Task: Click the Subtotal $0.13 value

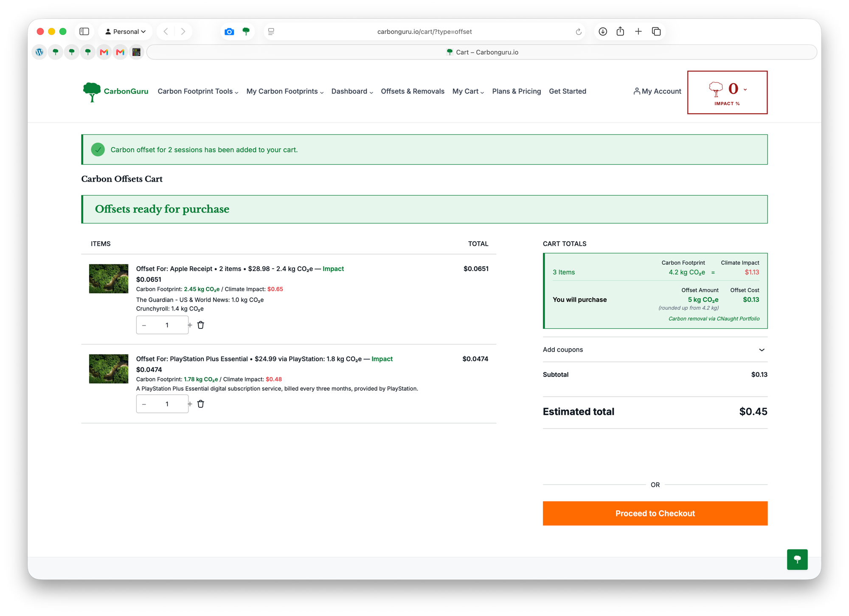Action: 759,375
